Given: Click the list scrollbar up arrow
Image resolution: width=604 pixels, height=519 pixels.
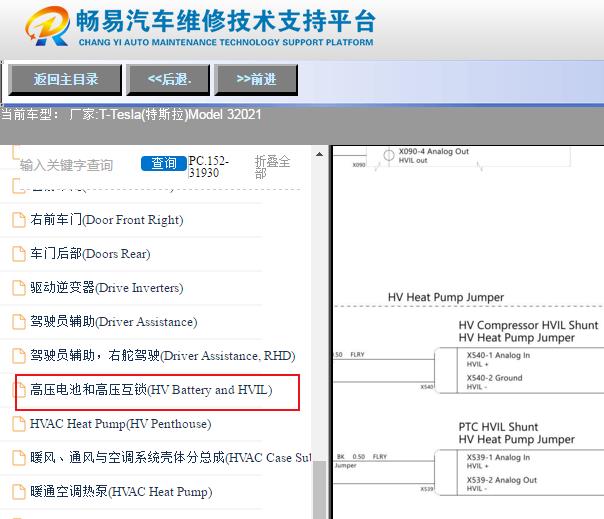Looking at the screenshot, I should pyautogui.click(x=319, y=154).
